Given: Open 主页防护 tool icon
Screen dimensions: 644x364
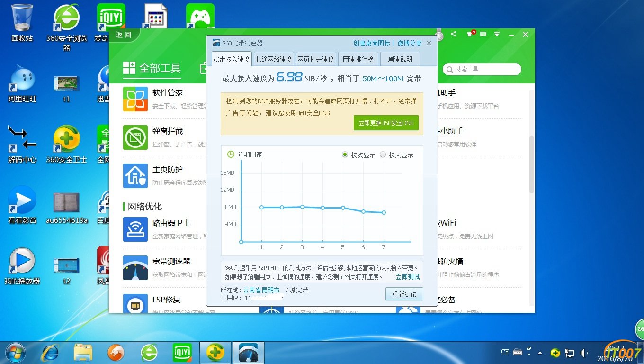Looking at the screenshot, I should (135, 175).
